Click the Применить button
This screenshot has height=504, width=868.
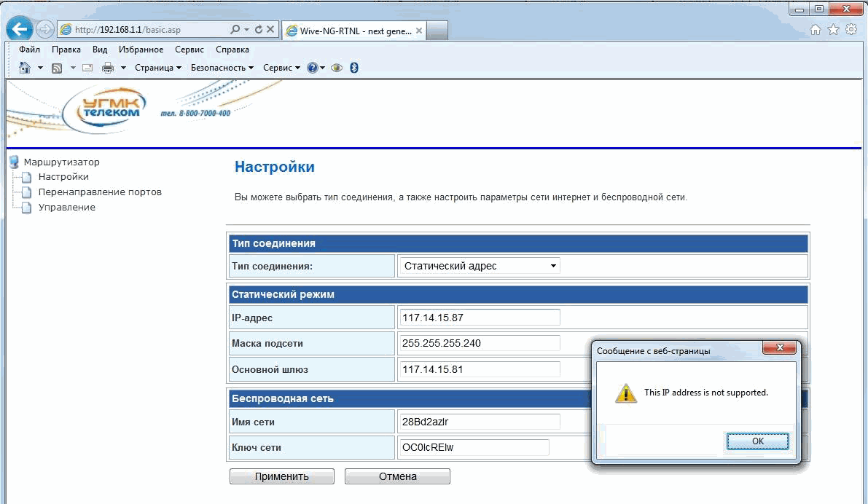tap(281, 476)
